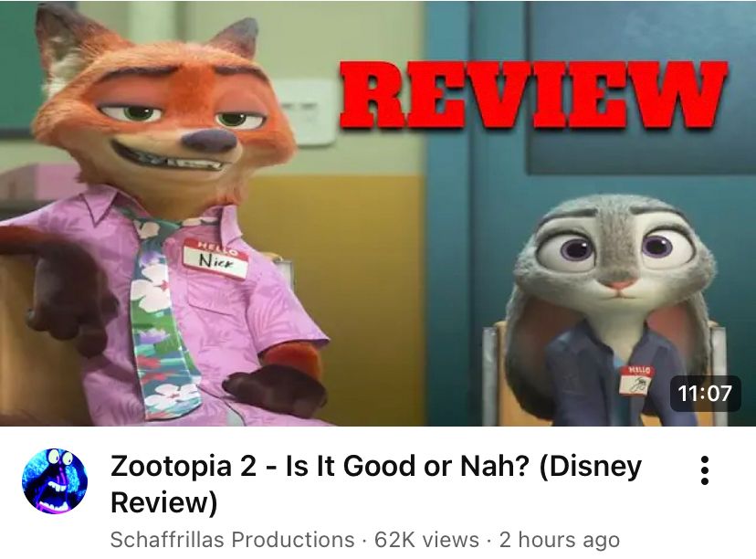The height and width of the screenshot is (559, 756).
Task: Click the light switch behind the fox
Action: pyautogui.click(x=307, y=112)
